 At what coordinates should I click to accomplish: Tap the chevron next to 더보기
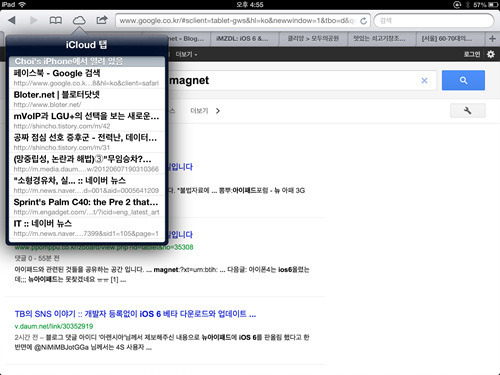(218, 111)
